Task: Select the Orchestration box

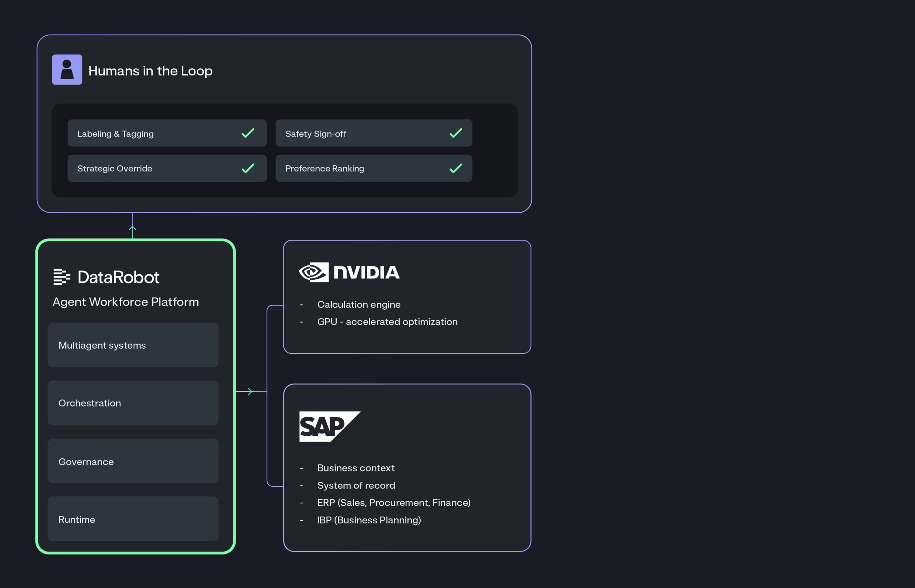Action: pos(133,403)
